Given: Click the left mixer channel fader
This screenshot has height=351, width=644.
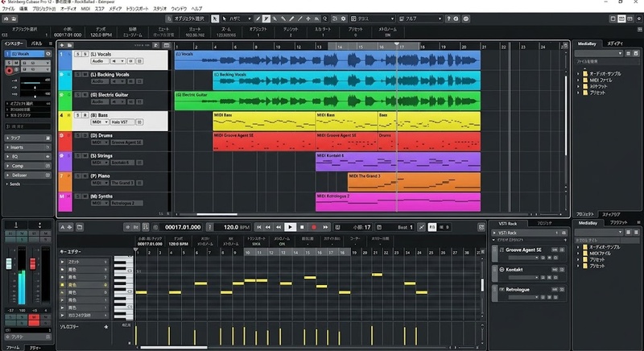Looking at the screenshot, I should [9, 263].
